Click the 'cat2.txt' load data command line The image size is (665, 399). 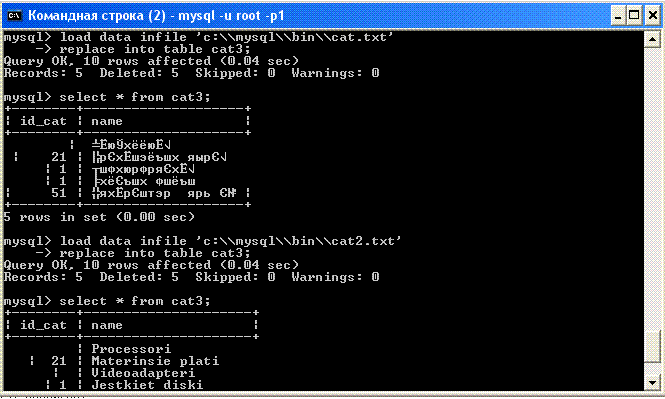click(203, 241)
